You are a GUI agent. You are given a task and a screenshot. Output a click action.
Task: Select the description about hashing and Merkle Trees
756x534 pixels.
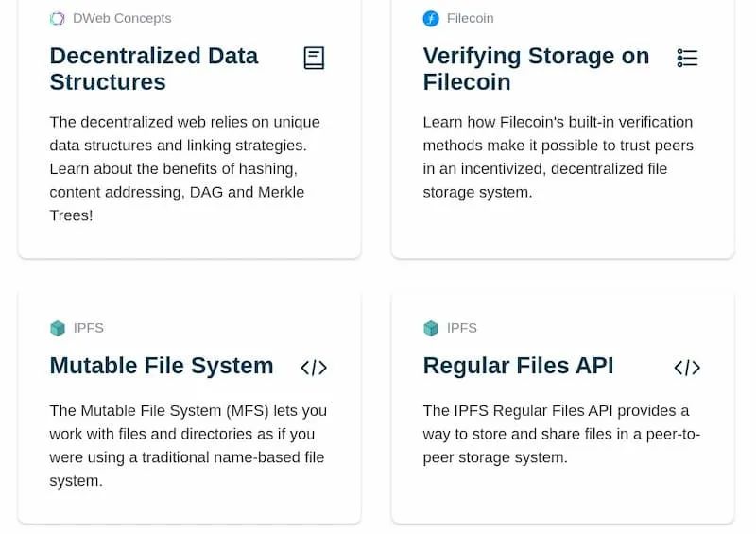(x=185, y=168)
